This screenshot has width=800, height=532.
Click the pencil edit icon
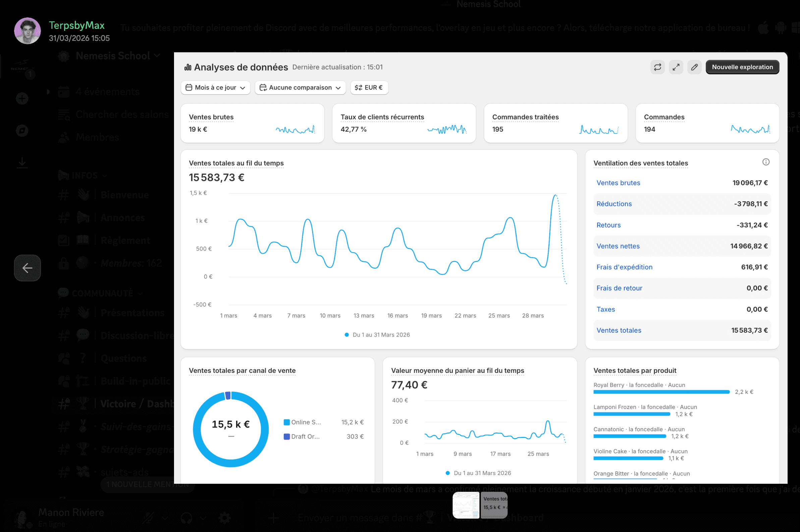tap(694, 67)
